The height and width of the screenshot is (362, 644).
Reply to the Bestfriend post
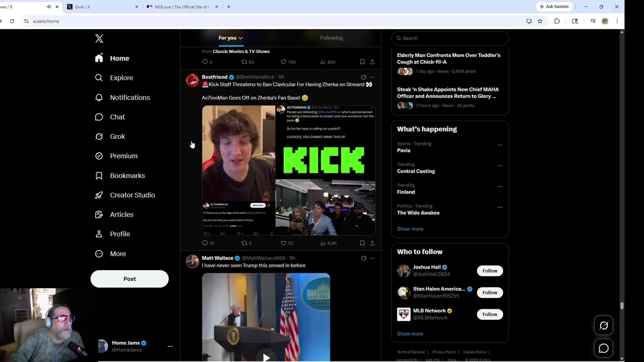click(208, 243)
